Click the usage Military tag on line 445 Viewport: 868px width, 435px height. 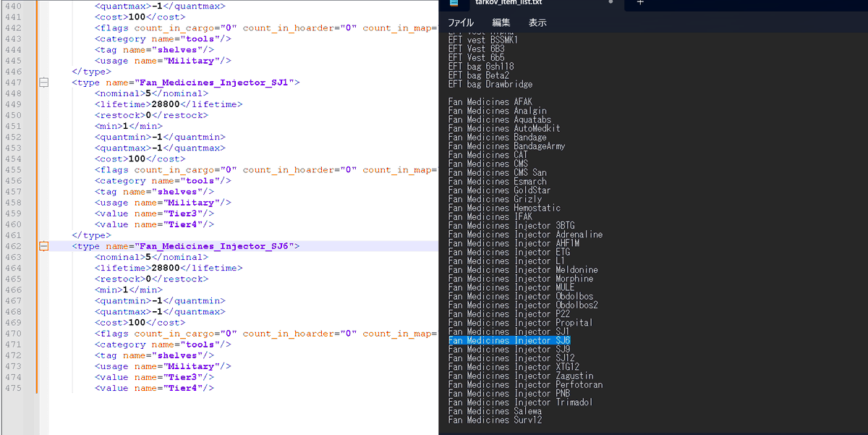pyautogui.click(x=163, y=61)
